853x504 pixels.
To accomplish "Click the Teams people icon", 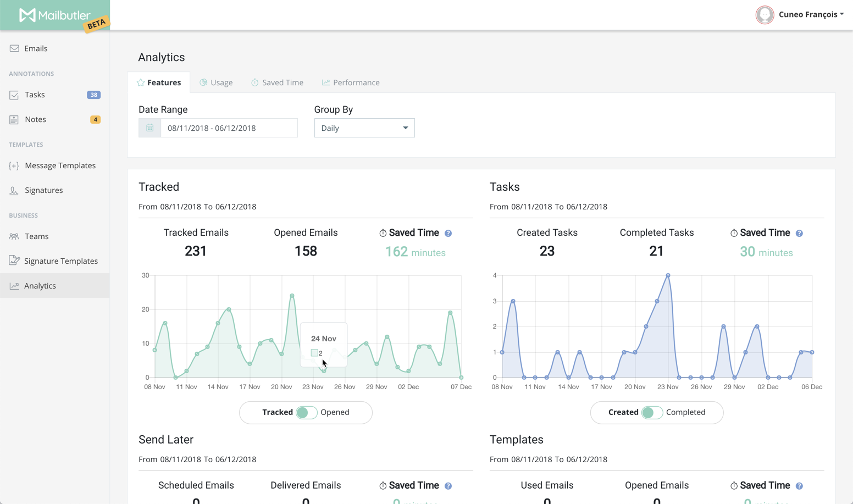I will 14,236.
